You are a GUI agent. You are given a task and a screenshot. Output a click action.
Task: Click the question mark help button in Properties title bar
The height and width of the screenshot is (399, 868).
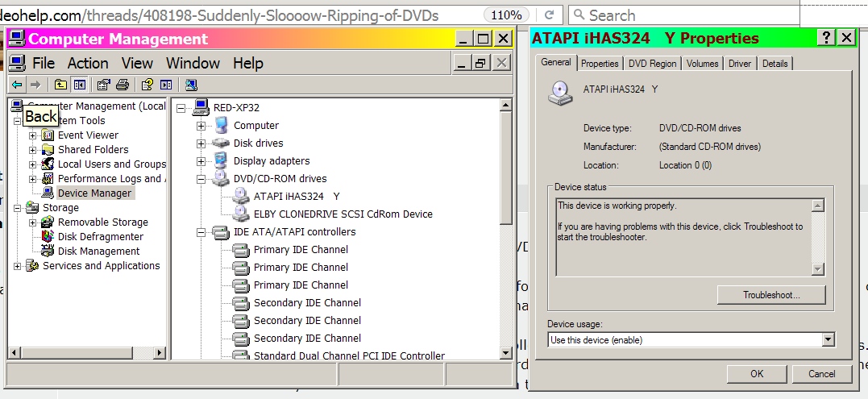pyautogui.click(x=826, y=38)
